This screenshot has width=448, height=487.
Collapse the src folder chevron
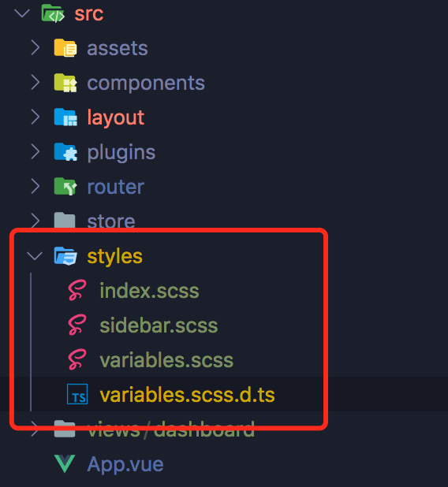click(x=22, y=13)
